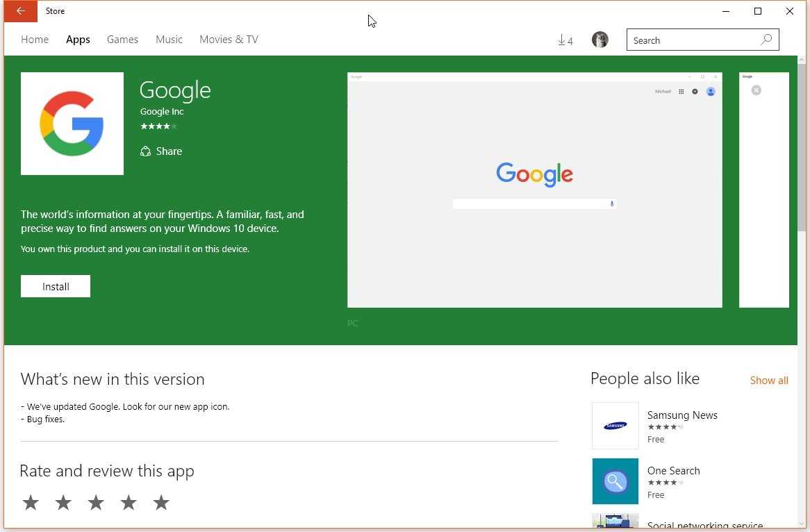The width and height of the screenshot is (810, 532).
Task: Show all People also like apps
Action: click(769, 381)
